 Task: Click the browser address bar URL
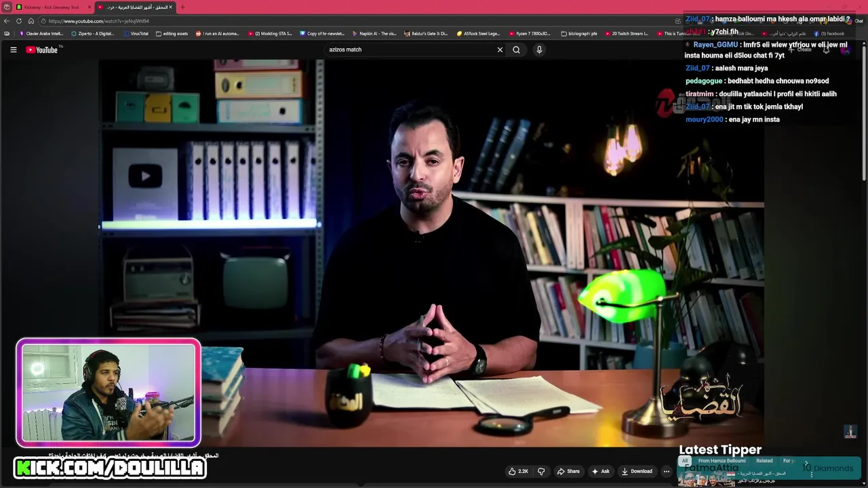tap(98, 21)
